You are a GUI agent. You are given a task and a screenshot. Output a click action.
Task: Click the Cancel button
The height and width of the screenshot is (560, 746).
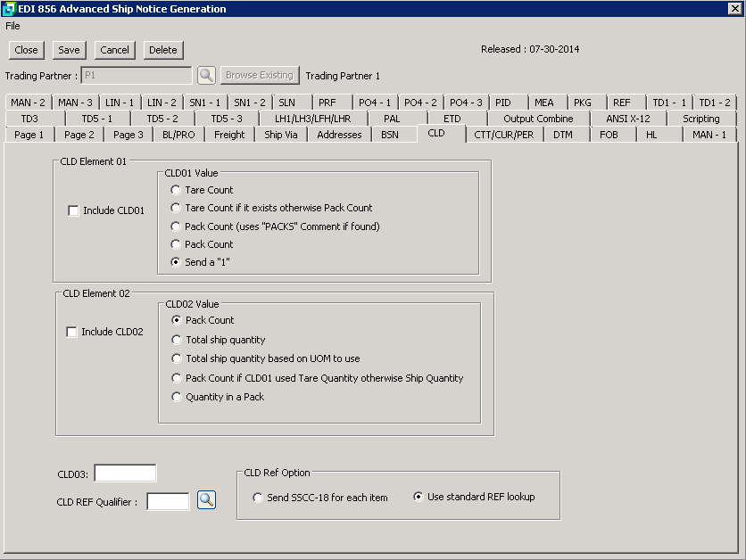(x=114, y=50)
